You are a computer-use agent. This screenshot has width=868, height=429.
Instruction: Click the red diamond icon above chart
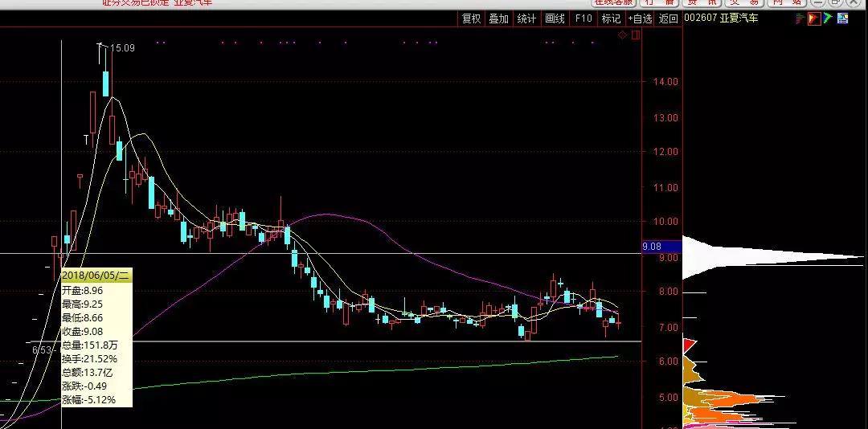[622, 35]
